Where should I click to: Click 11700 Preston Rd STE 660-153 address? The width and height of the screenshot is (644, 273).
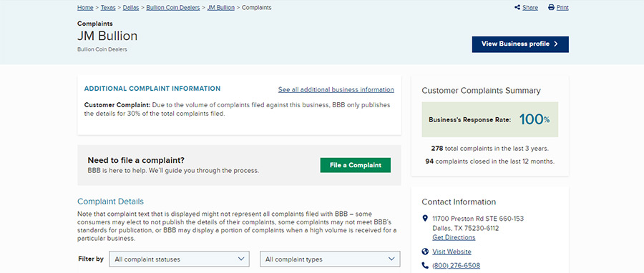tap(478, 219)
